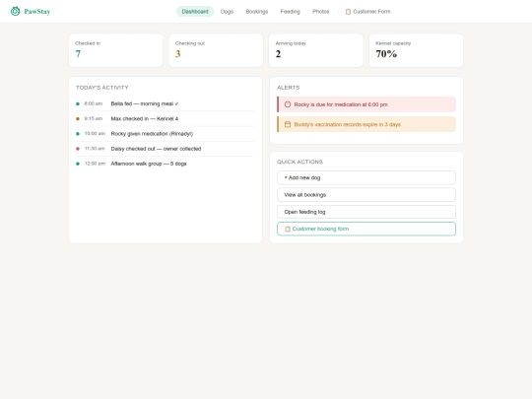Open feeding log quick action
Image resolution: width=532 pixels, height=399 pixels.
(x=366, y=212)
